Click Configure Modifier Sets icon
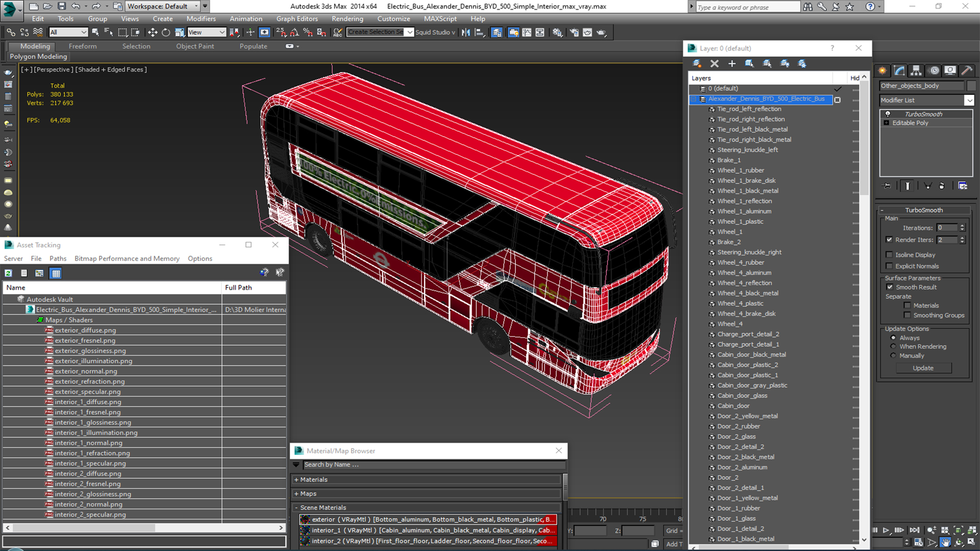 [x=963, y=186]
